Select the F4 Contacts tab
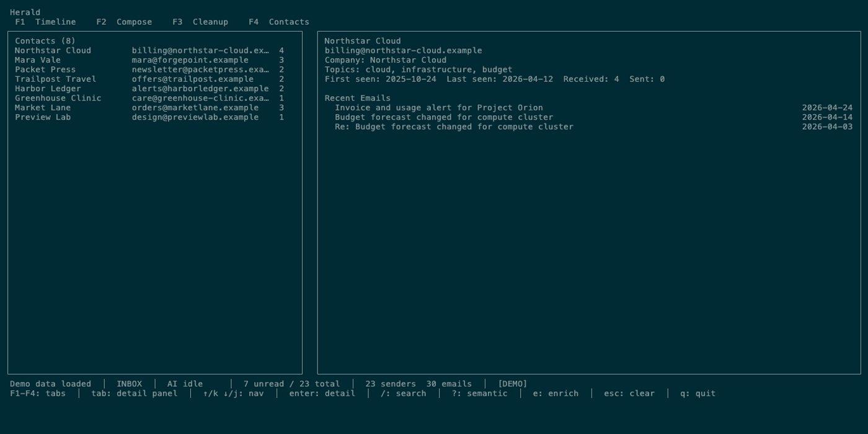868x434 pixels. click(x=279, y=22)
